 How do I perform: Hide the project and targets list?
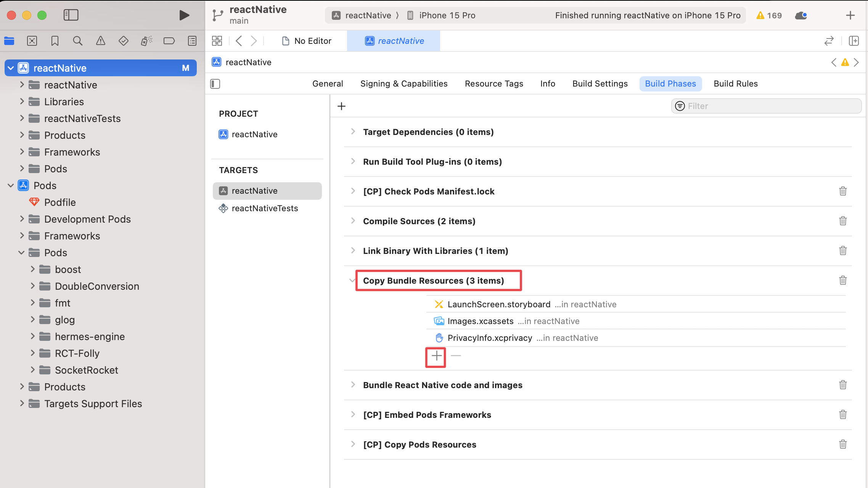pos(215,84)
